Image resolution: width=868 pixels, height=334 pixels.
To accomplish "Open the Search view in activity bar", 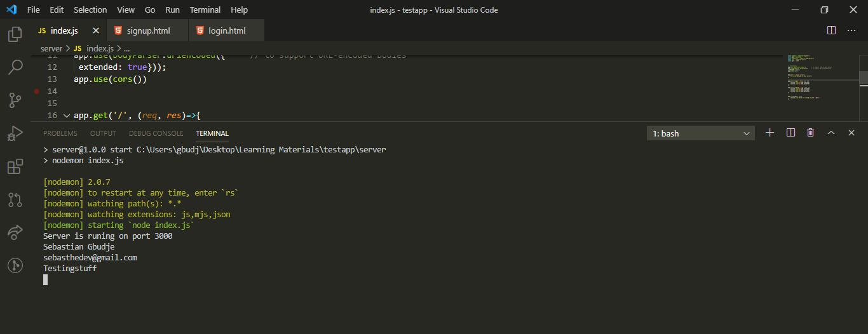I will pyautogui.click(x=15, y=67).
